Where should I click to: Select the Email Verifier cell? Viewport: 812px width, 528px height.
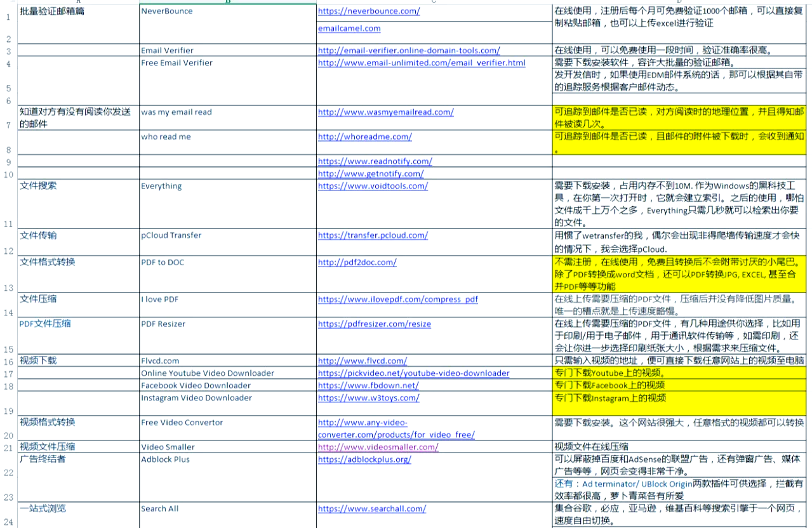228,51
